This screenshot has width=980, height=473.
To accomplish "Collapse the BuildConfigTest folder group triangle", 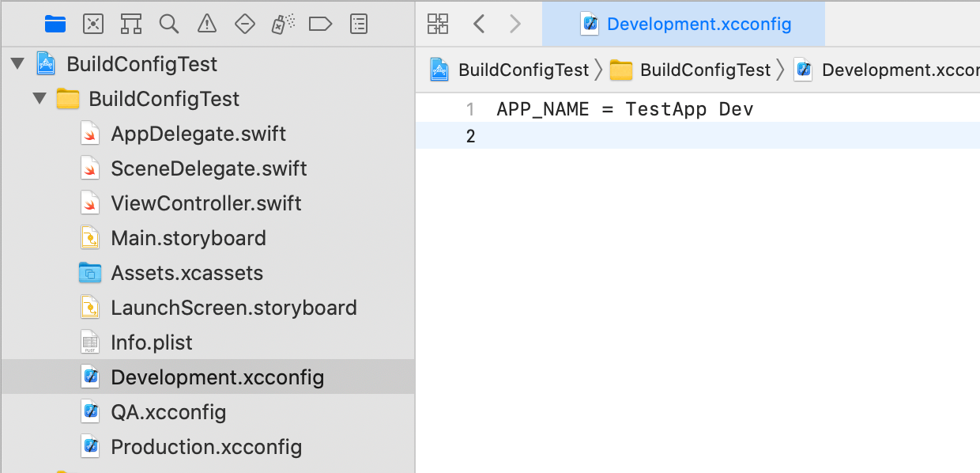I will click(x=40, y=99).
